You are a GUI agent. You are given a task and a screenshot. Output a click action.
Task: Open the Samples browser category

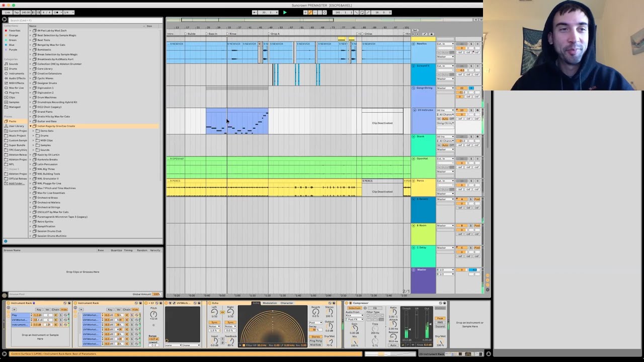point(14,102)
